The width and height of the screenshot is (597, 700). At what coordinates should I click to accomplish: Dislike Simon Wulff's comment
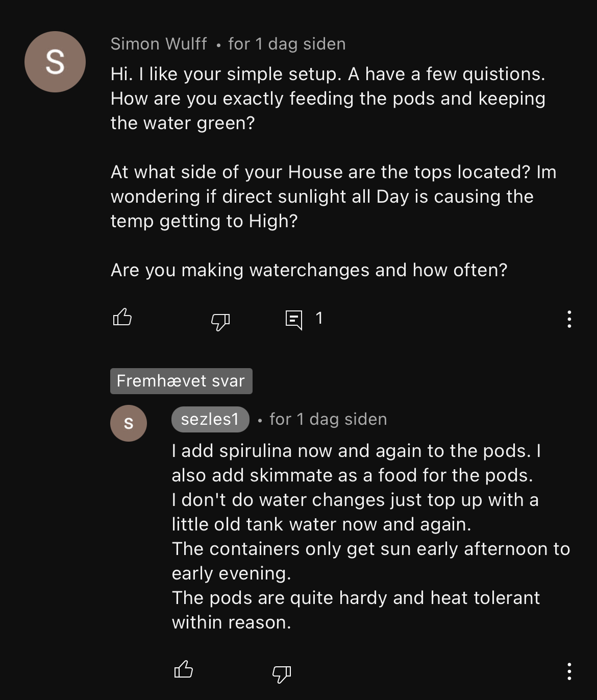click(x=220, y=321)
